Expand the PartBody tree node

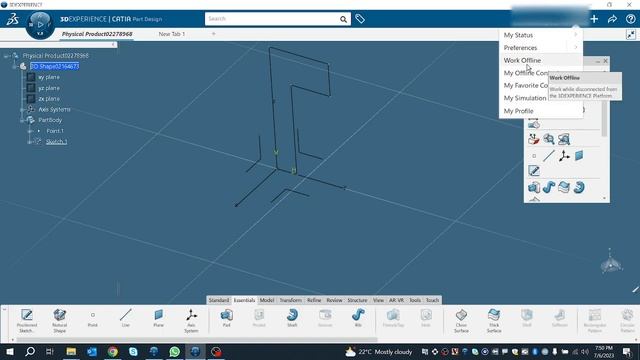click(x=22, y=120)
